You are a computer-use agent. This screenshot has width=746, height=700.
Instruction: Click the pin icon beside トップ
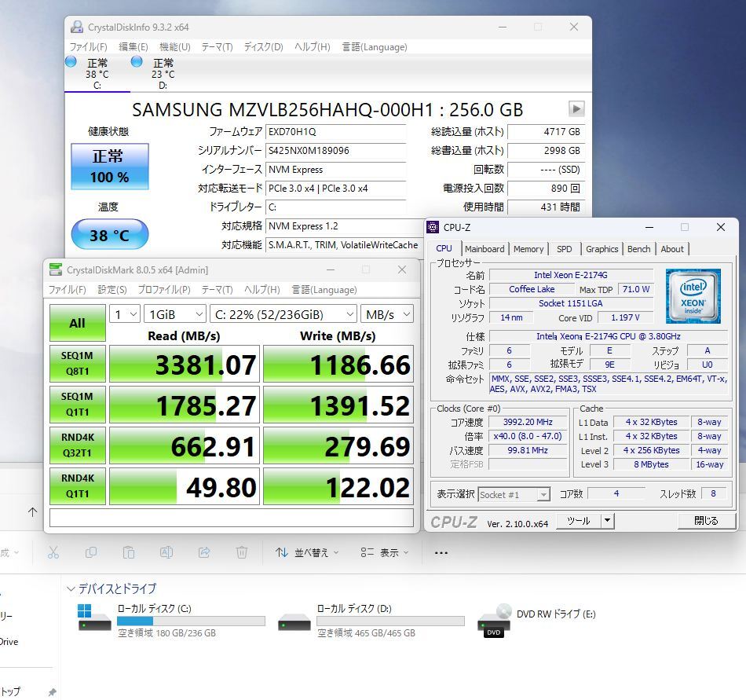coord(53,692)
